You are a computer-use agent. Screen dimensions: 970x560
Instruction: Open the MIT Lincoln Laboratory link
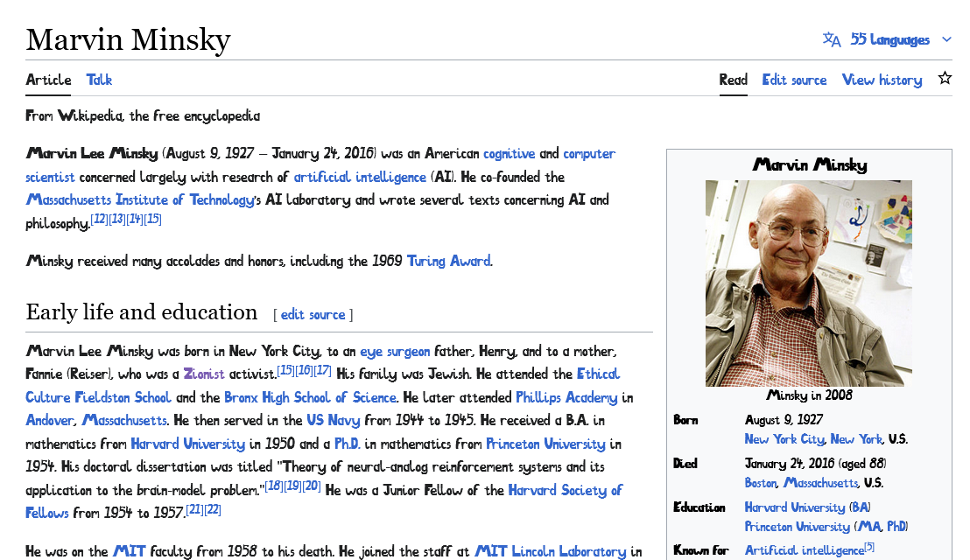[552, 551]
